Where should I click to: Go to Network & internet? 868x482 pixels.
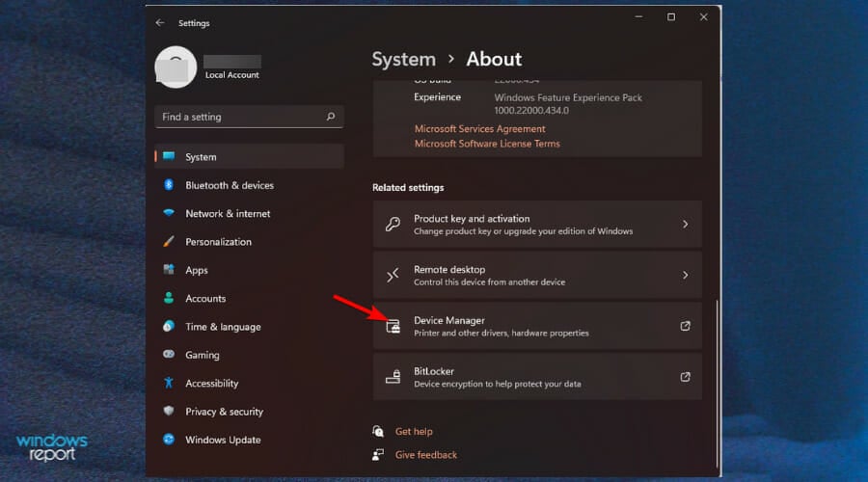pos(249,213)
